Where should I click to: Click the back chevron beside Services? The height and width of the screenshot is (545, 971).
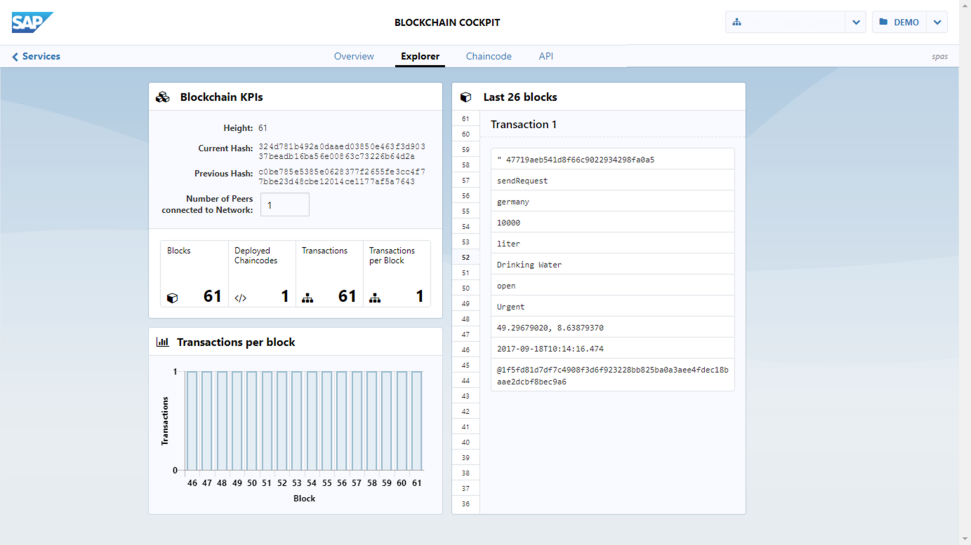tap(15, 56)
